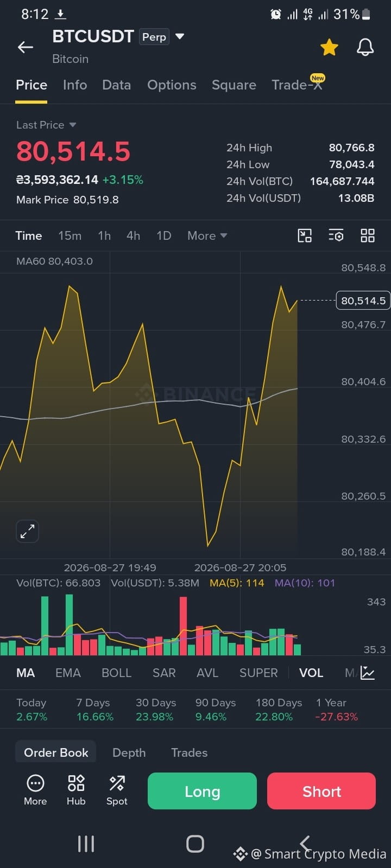
Task: Enable the MA indicator
Action: (x=26, y=673)
